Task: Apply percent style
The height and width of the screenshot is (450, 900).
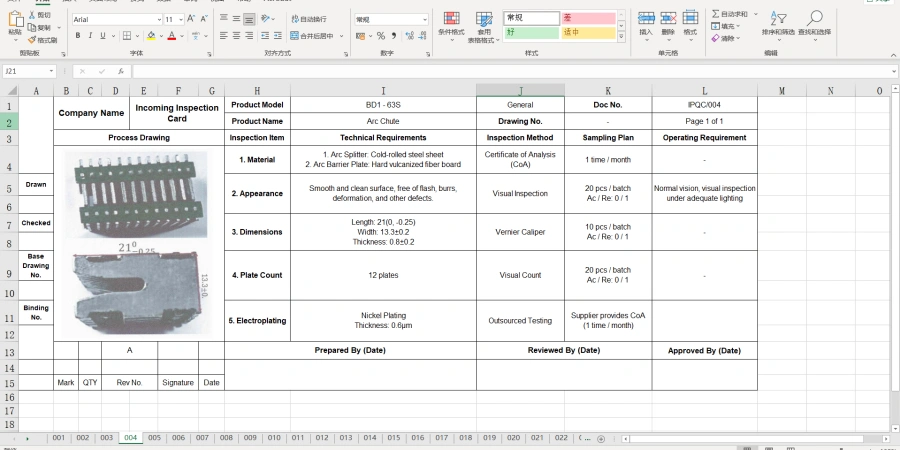Action: pos(381,36)
